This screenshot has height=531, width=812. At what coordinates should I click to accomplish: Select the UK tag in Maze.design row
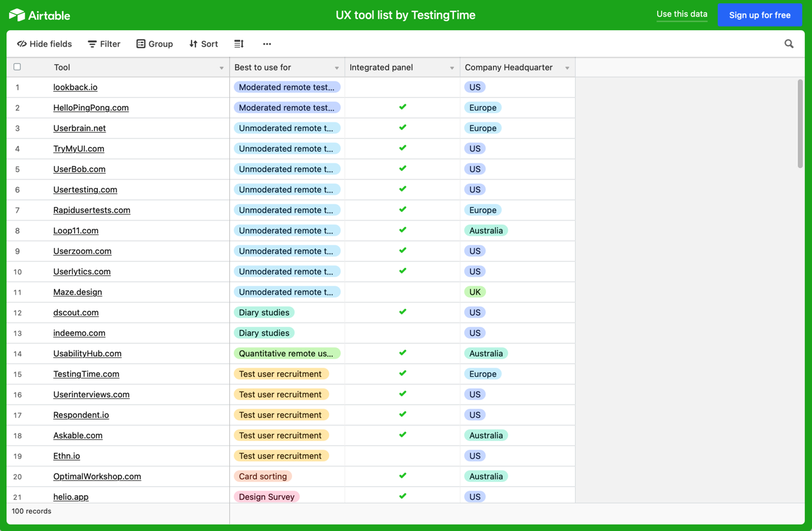(475, 292)
